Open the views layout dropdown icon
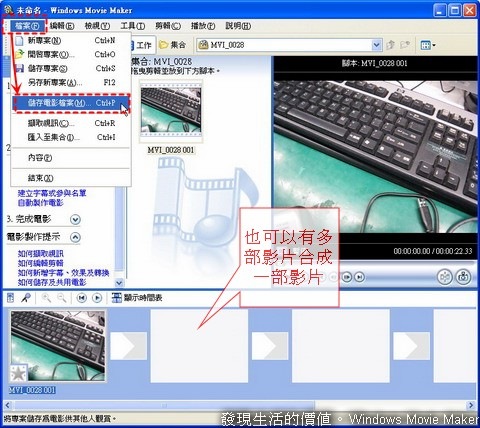 (x=428, y=45)
